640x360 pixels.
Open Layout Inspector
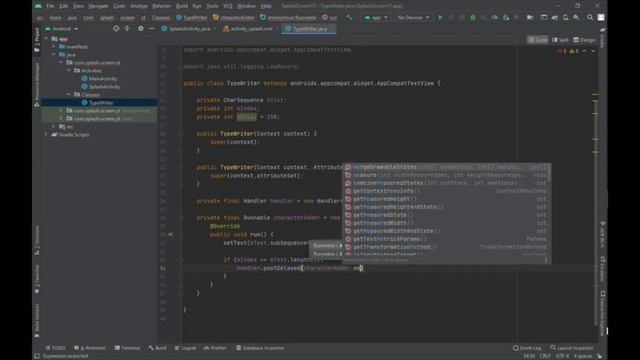[571, 348]
